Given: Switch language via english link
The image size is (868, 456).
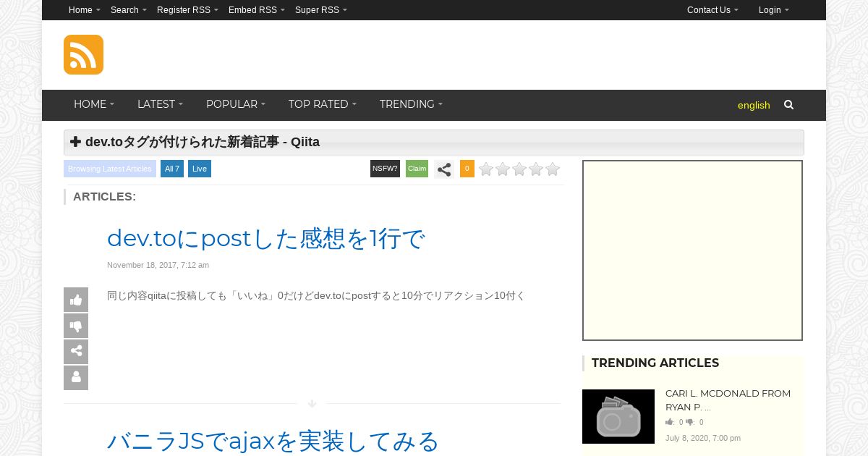Looking at the screenshot, I should coord(754,105).
